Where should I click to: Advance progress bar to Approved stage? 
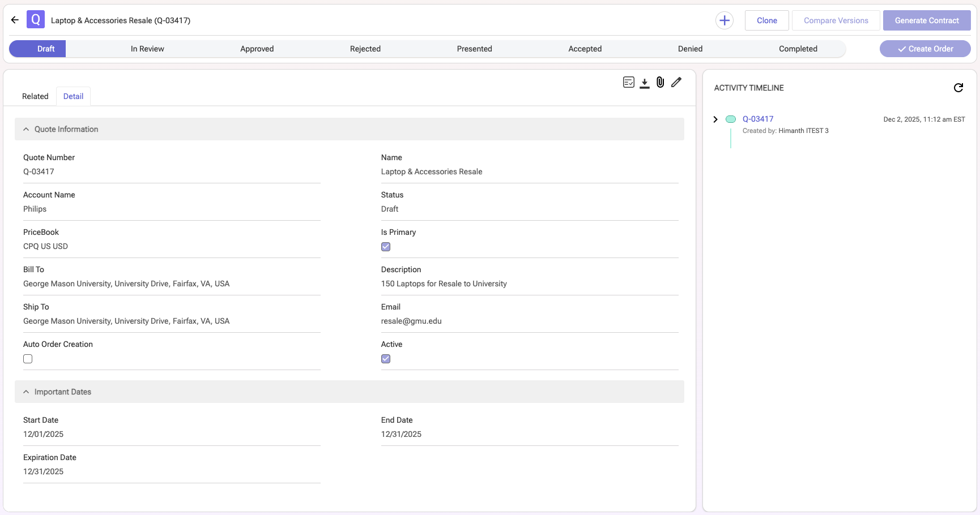[257, 49]
